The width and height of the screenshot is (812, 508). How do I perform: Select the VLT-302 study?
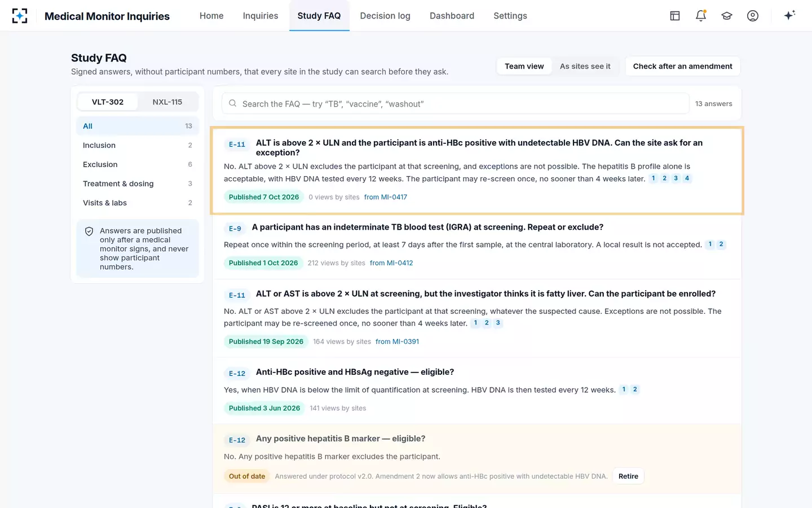pyautogui.click(x=108, y=102)
